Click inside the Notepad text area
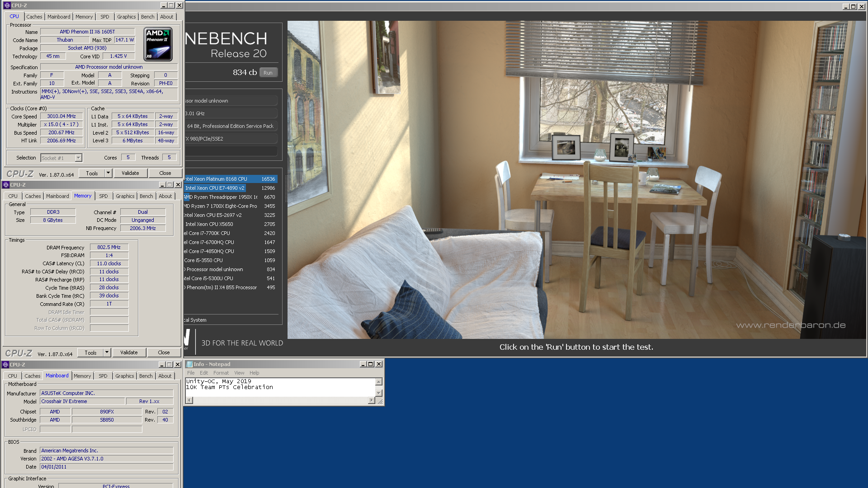 tap(280, 387)
